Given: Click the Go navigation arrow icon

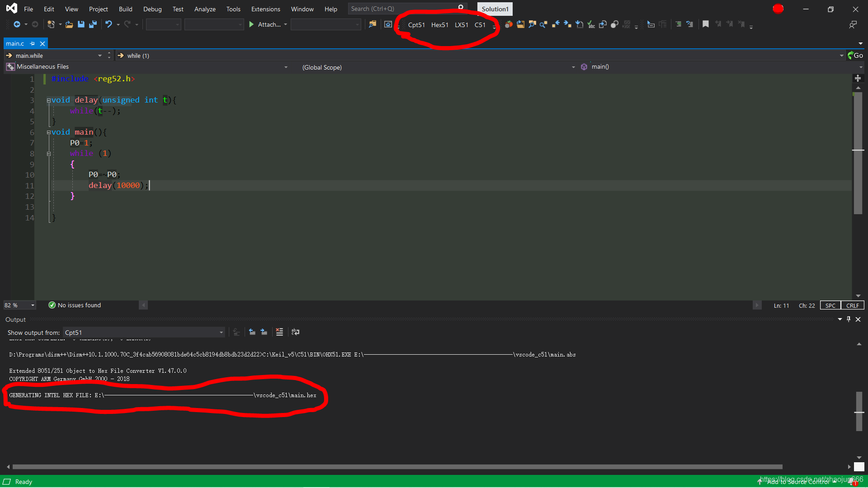Looking at the screenshot, I should pos(851,55).
